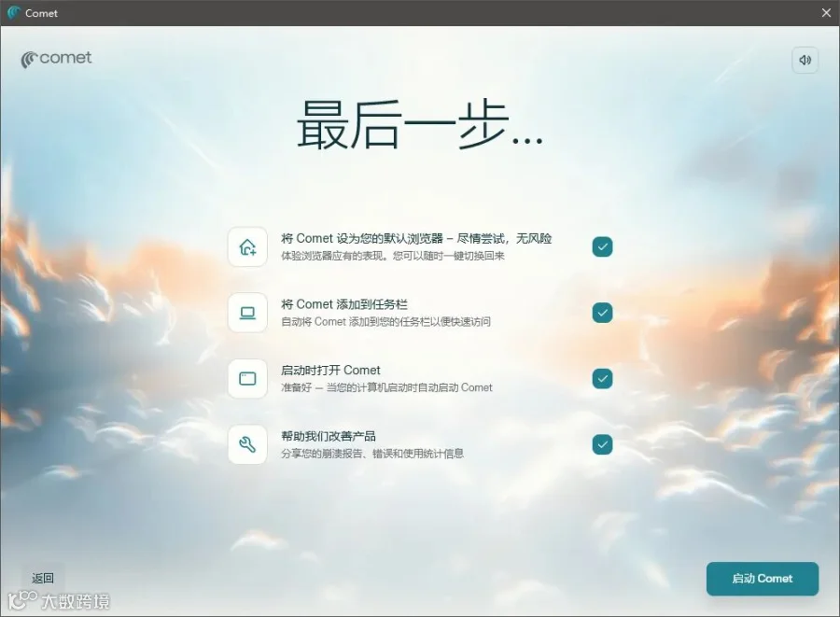Click text 帮助我们改善产品
The height and width of the screenshot is (617, 840).
pos(329,436)
